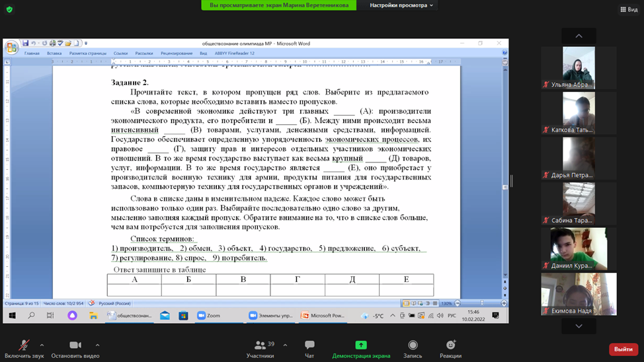
Task: Click green shield encryption info icon
Action: [9, 9]
